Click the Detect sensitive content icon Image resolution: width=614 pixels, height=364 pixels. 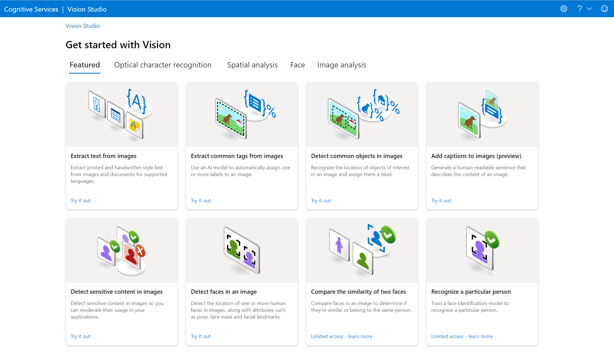coord(121,250)
